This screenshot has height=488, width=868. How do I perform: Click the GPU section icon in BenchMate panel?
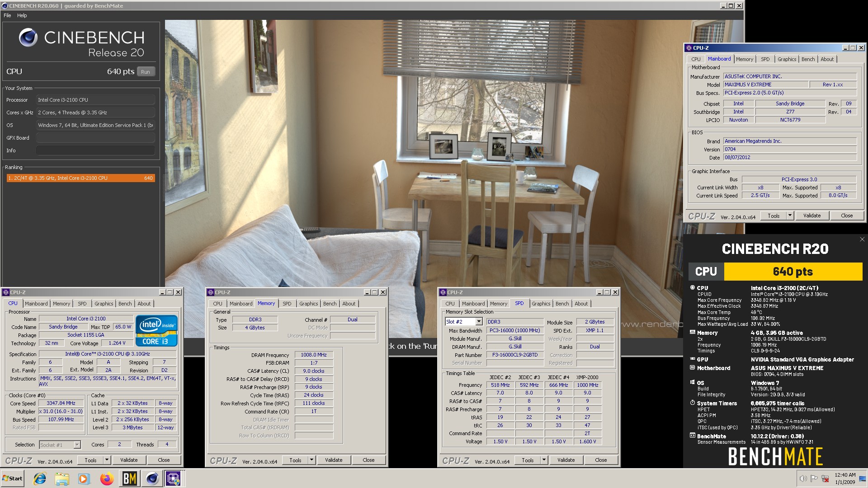692,359
